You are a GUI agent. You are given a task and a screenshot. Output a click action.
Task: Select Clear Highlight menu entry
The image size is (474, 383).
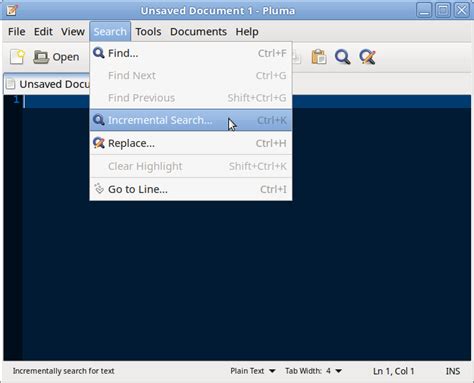191,166
